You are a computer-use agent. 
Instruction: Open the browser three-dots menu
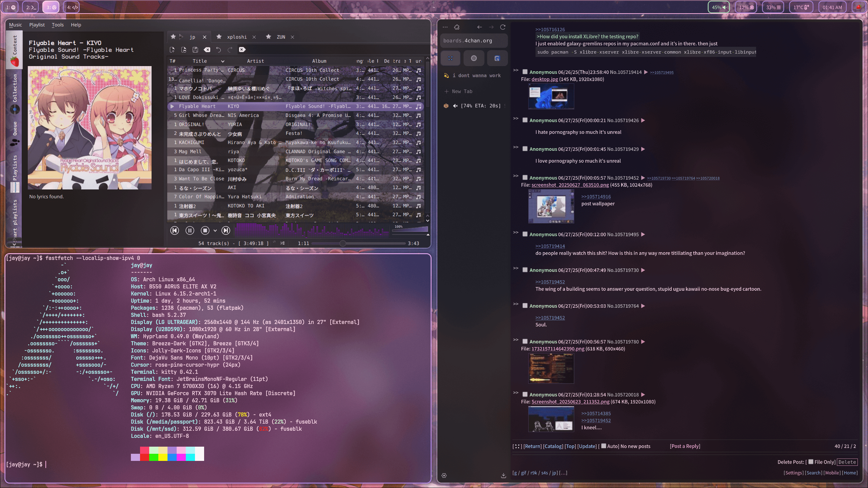(445, 27)
